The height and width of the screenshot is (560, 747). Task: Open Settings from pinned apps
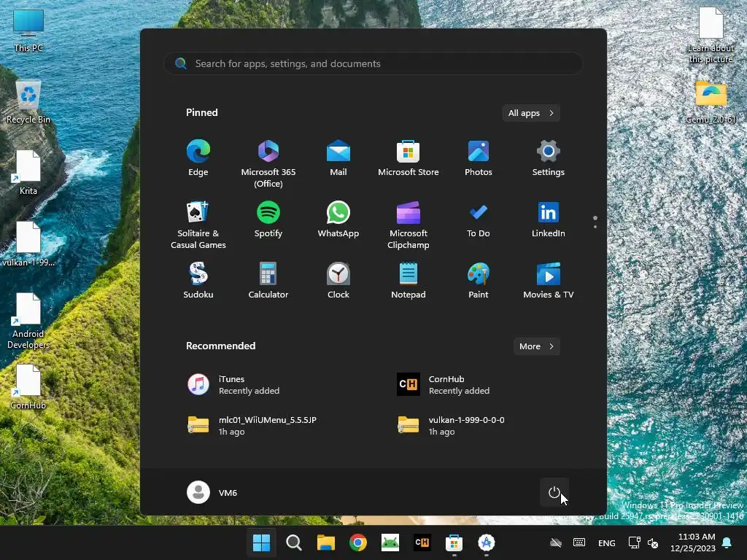pos(549,158)
